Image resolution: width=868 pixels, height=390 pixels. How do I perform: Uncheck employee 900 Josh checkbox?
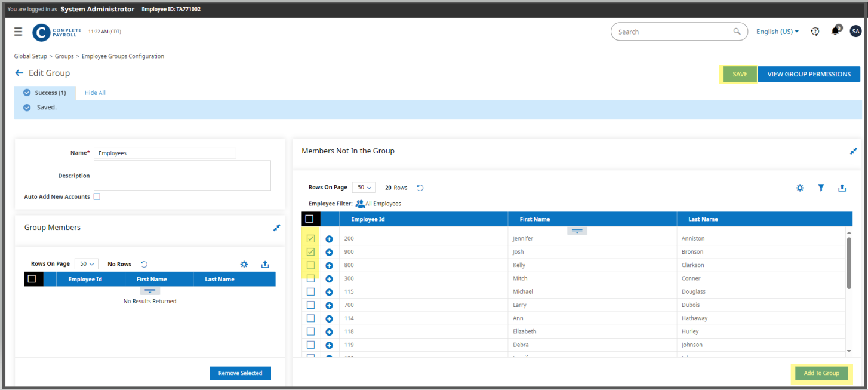click(x=310, y=251)
